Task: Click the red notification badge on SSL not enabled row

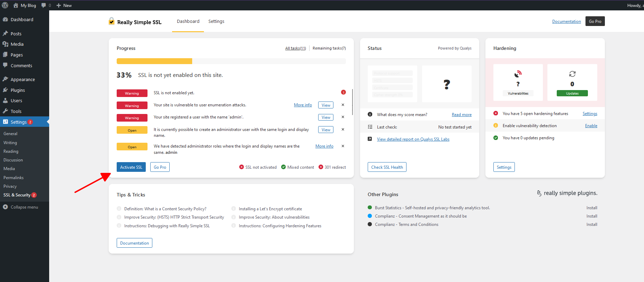Action: tap(343, 92)
